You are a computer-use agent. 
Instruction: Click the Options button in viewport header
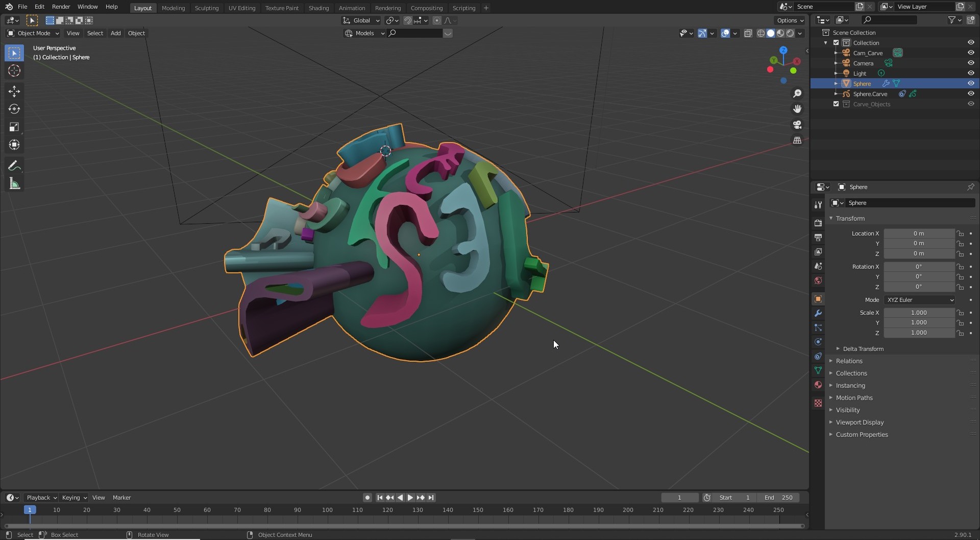click(x=790, y=20)
